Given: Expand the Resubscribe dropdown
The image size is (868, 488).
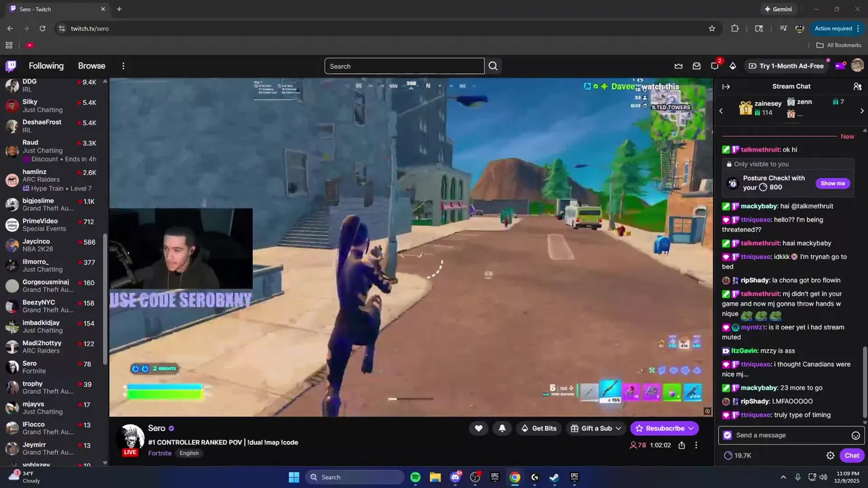Looking at the screenshot, I should click(691, 428).
